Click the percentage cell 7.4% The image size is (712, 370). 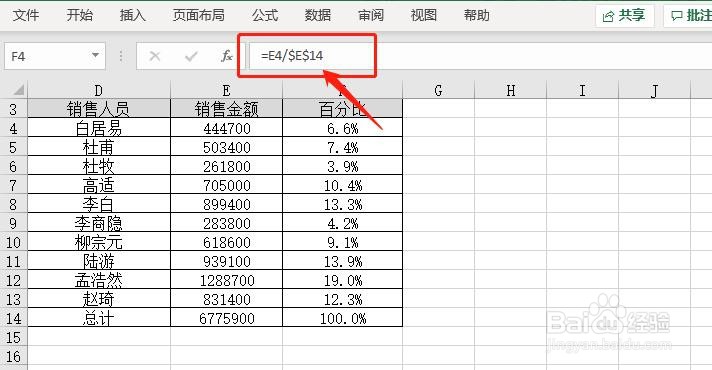pyautogui.click(x=343, y=147)
